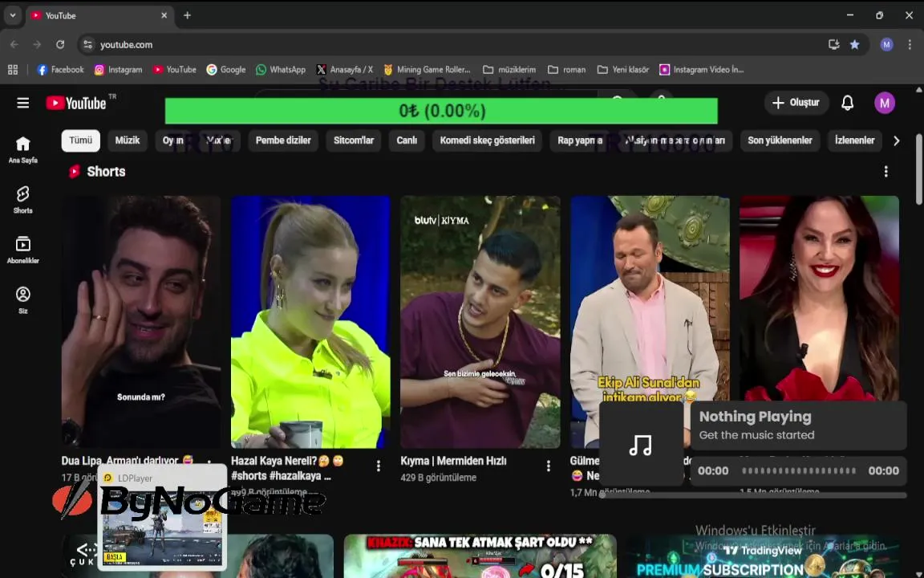Select the Rap yapma chip
Image resolution: width=924 pixels, height=578 pixels.
point(580,140)
